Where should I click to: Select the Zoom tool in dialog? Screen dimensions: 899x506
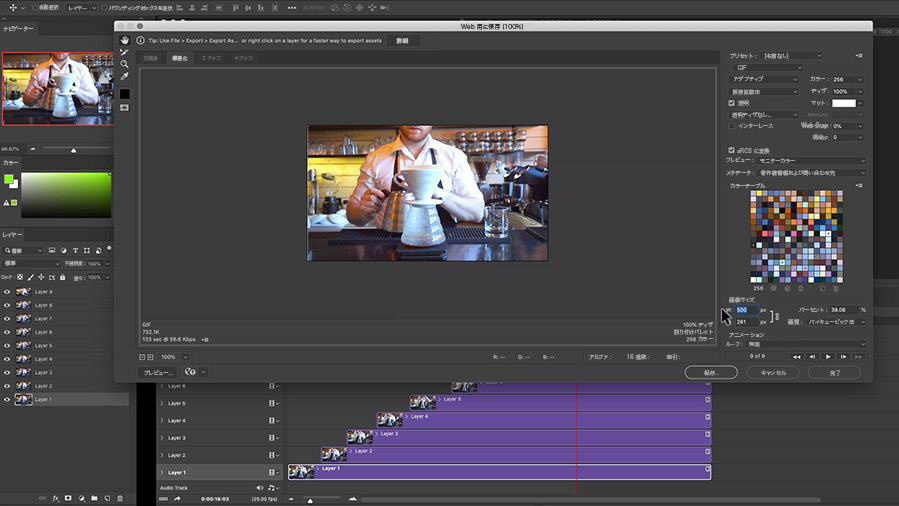(x=124, y=64)
